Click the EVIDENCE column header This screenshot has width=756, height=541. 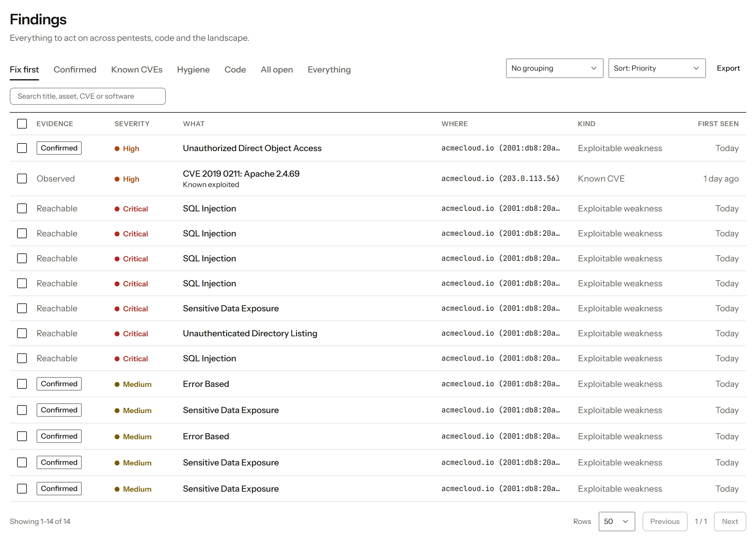click(x=55, y=124)
